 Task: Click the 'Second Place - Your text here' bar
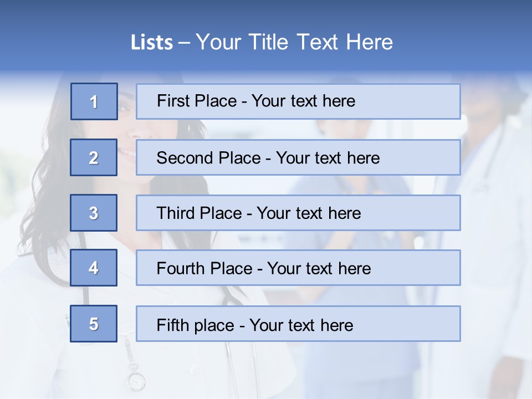point(298,157)
